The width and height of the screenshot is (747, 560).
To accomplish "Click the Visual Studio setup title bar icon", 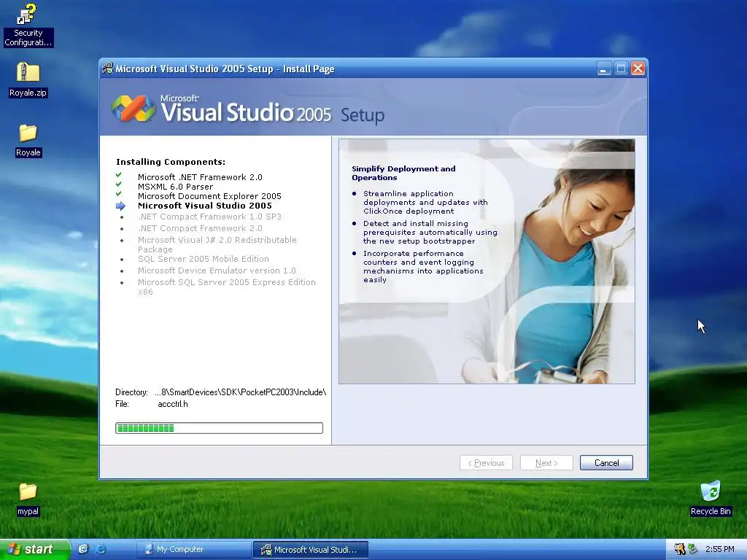I will click(108, 69).
